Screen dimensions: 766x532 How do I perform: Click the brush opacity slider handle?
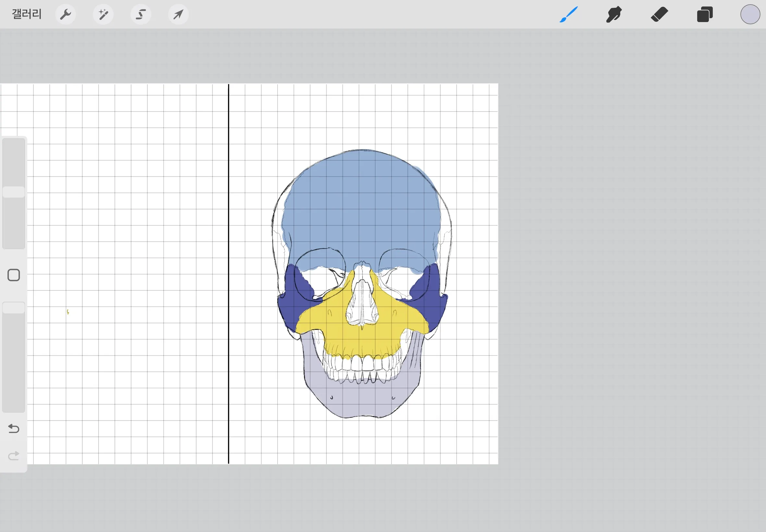point(14,308)
